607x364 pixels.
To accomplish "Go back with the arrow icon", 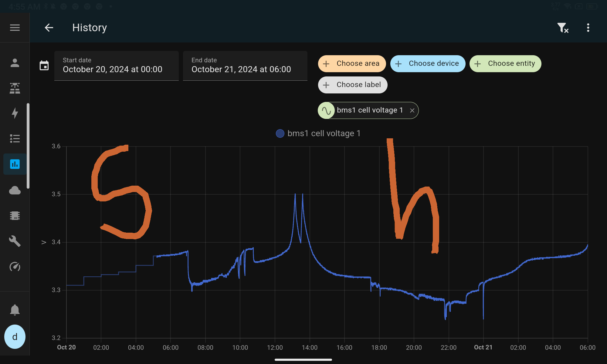I will click(49, 28).
